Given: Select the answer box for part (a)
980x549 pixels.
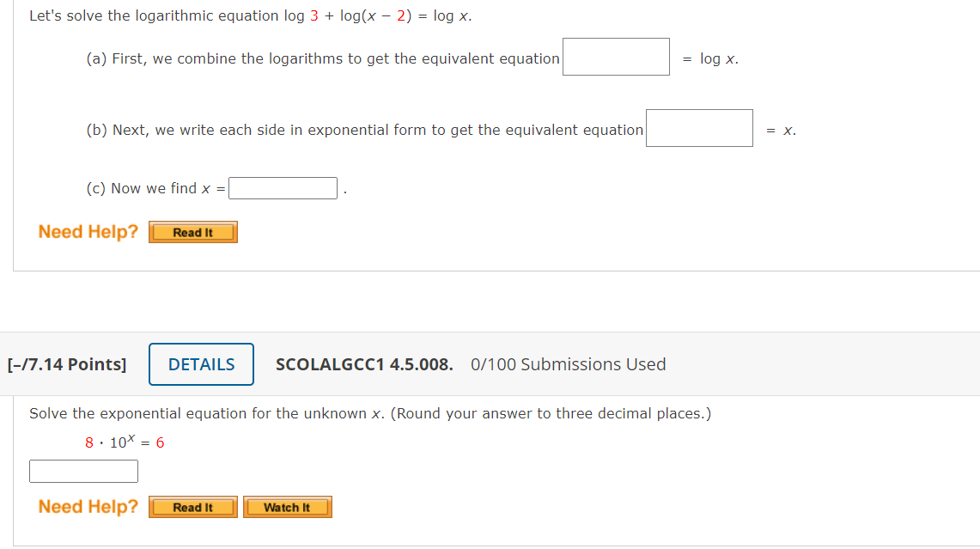Looking at the screenshot, I should tap(615, 57).
